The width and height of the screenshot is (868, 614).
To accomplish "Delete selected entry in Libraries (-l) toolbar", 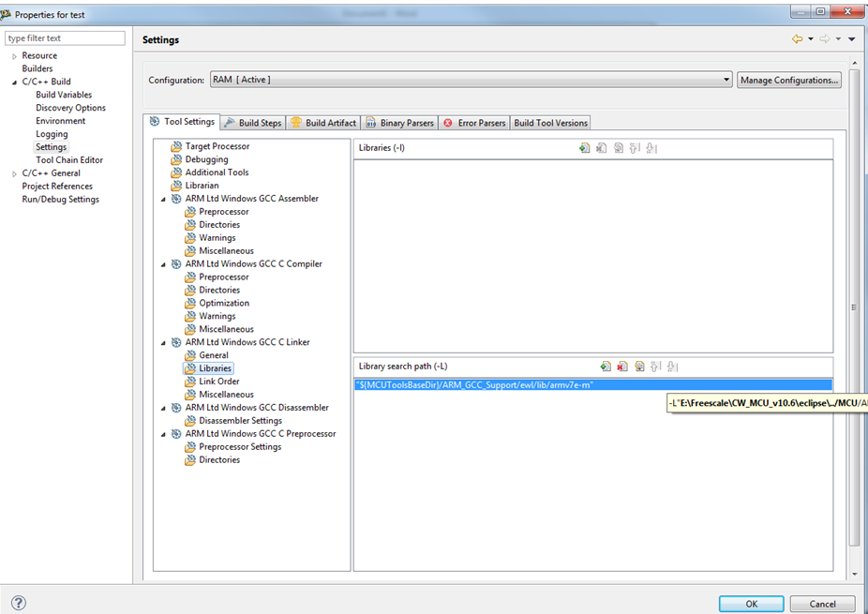I will tap(601, 148).
